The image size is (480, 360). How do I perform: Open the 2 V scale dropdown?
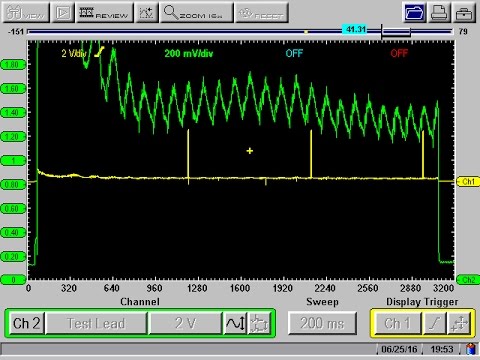[185, 323]
